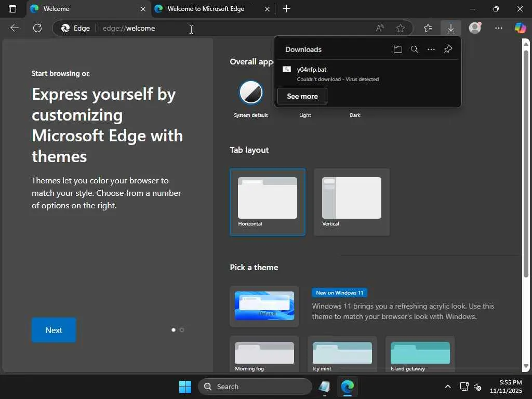Choose the Island getaway theme

[420, 354]
